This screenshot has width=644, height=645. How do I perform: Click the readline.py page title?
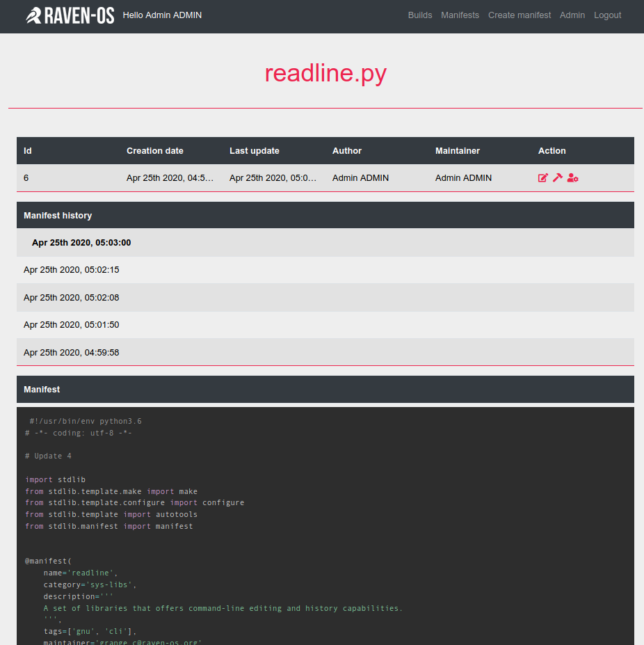tap(325, 73)
